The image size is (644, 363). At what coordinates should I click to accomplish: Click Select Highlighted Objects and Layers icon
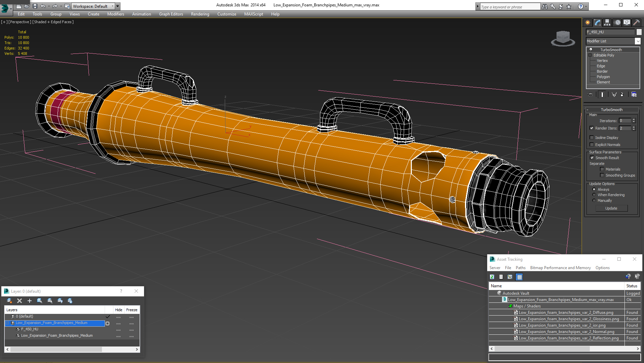[x=40, y=301]
